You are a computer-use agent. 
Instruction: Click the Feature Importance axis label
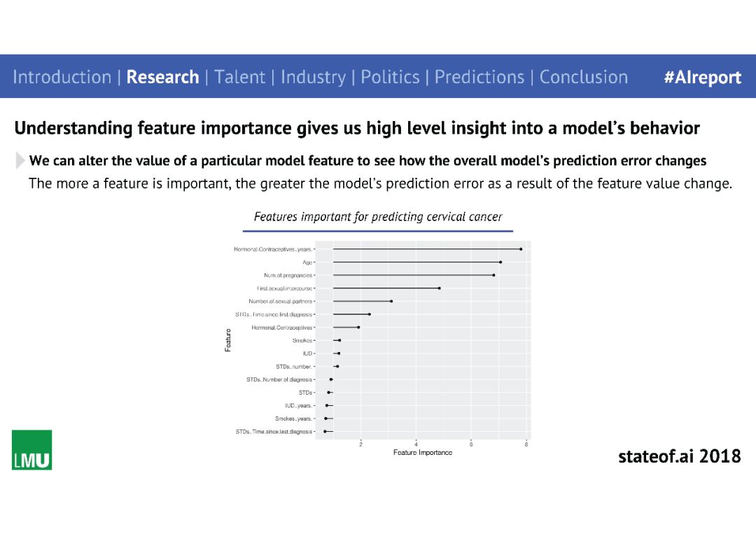pyautogui.click(x=423, y=453)
